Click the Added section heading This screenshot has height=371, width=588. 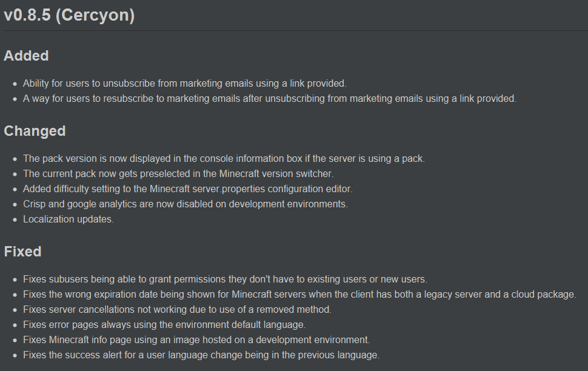coord(26,56)
